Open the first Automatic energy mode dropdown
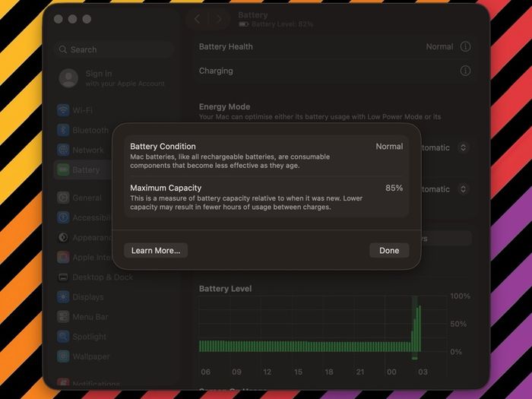 tap(463, 147)
